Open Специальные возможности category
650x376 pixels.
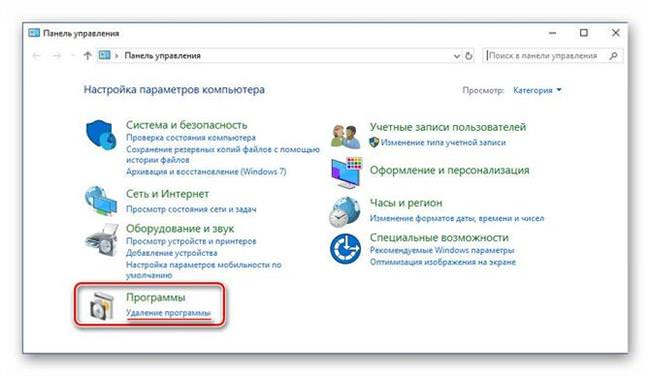[x=439, y=238]
